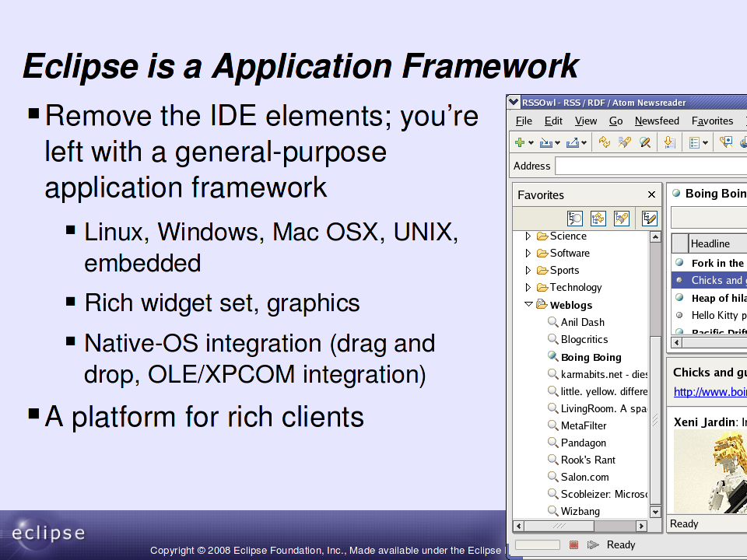Click the magnifier-and-pencil Search icon
This screenshot has width=747, height=560.
pos(645,142)
